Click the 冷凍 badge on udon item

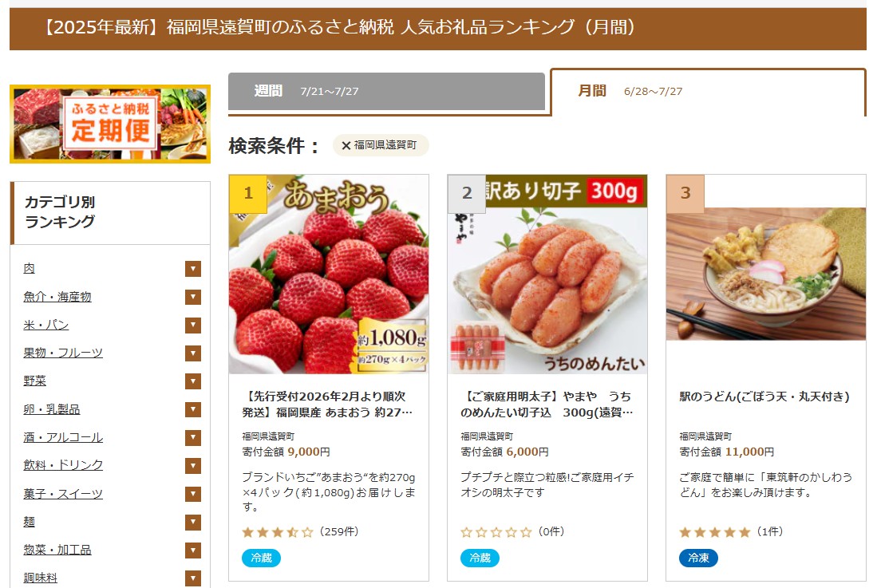[698, 558]
